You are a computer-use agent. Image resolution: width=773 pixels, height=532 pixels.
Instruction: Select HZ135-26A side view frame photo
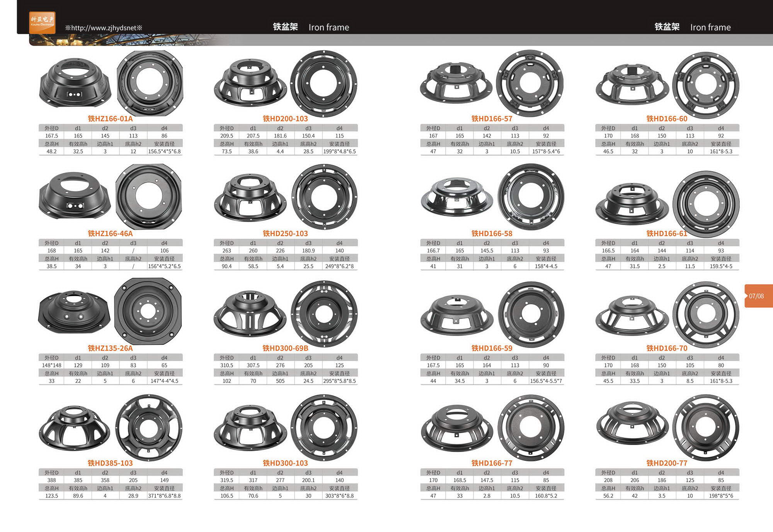pos(74,312)
